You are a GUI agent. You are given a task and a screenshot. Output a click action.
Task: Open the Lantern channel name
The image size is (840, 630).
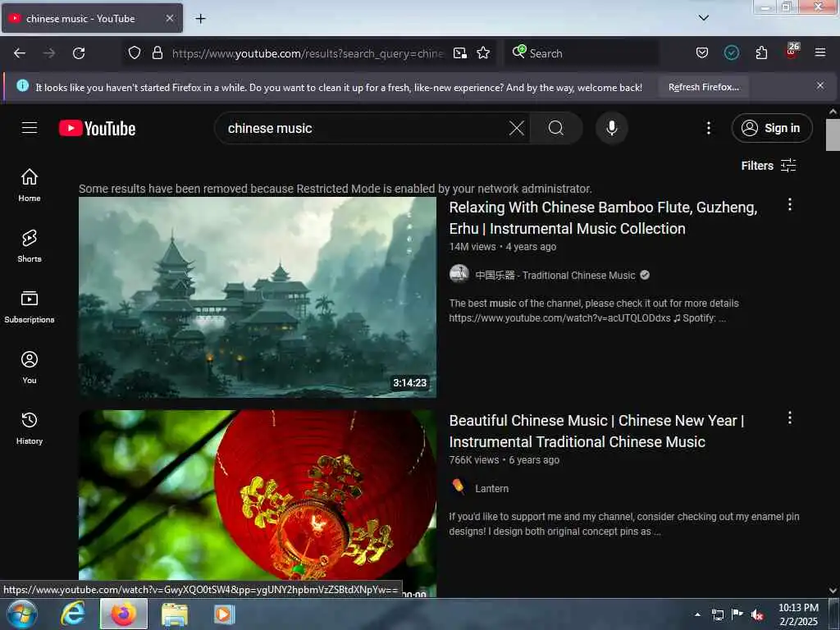(491, 489)
